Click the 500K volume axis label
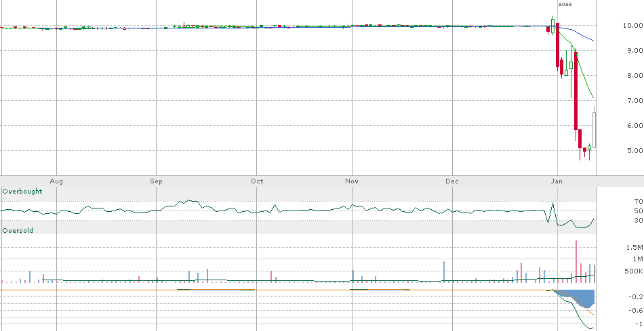This screenshot has height=331, width=644. point(635,271)
